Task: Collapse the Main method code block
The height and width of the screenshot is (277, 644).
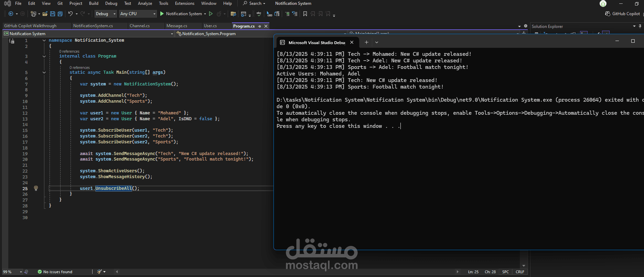Action: tap(44, 72)
